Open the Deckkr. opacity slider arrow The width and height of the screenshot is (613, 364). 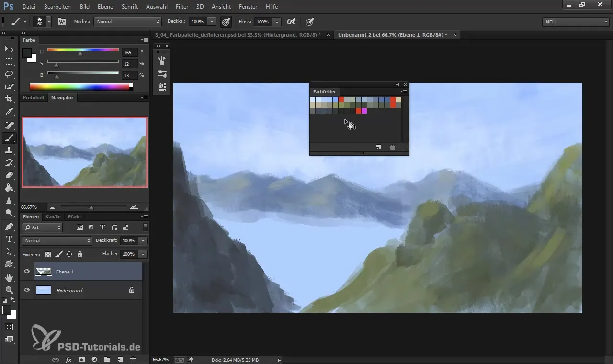tap(212, 22)
